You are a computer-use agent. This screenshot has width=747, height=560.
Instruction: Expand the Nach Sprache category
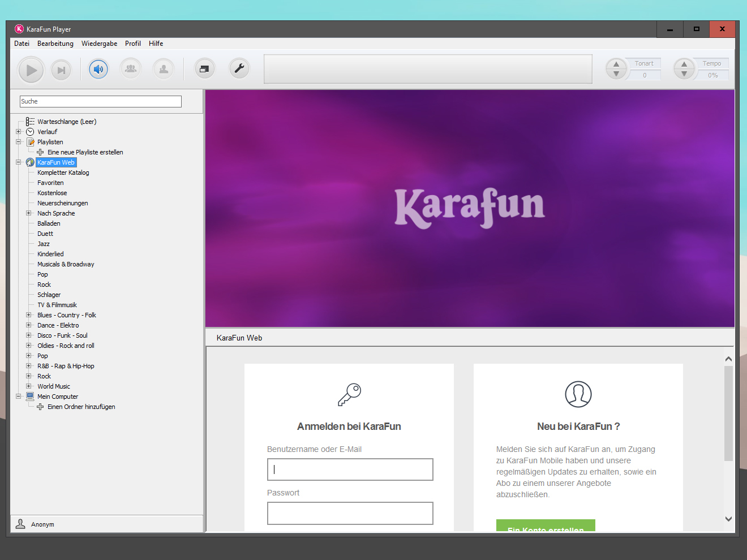coord(29,213)
